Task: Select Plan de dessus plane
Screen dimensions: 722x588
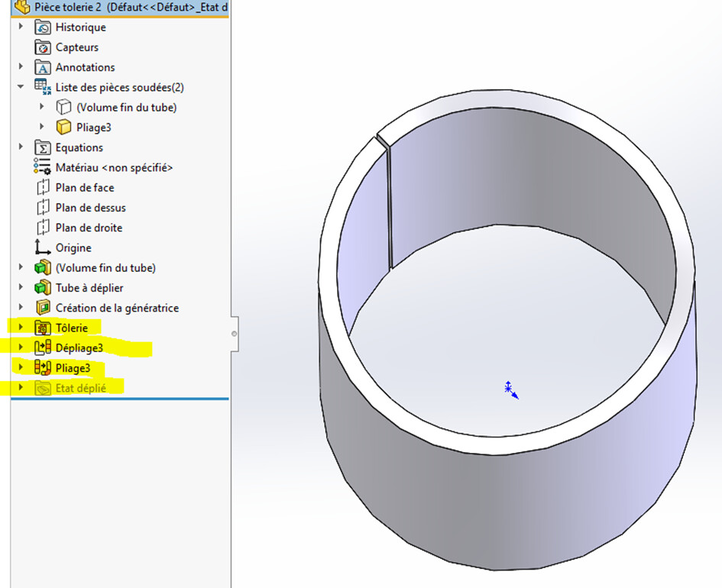Action: [91, 208]
